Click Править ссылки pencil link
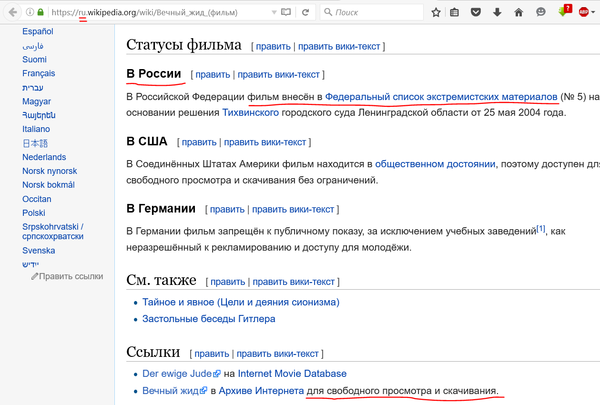Image resolution: width=600 pixels, height=405 pixels. tap(67, 276)
